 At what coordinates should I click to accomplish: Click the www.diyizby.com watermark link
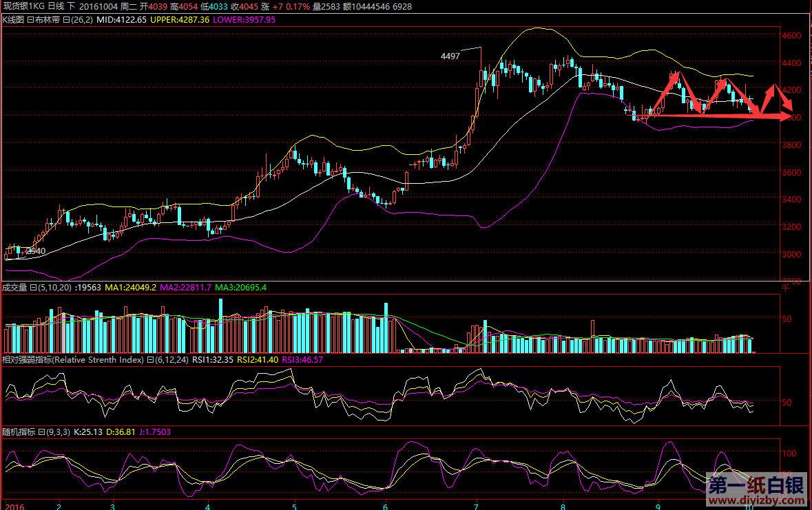pos(756,499)
